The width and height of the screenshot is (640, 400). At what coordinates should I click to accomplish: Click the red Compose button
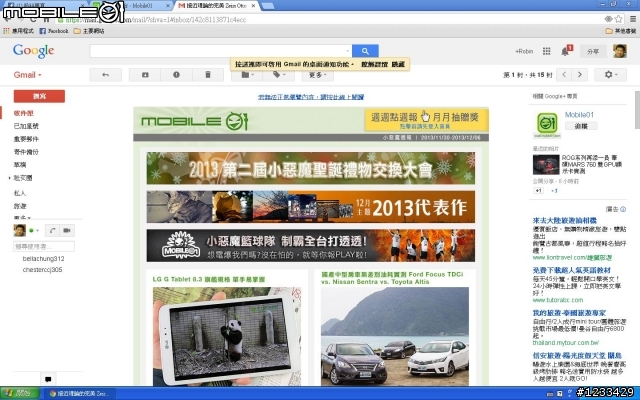coord(39,96)
